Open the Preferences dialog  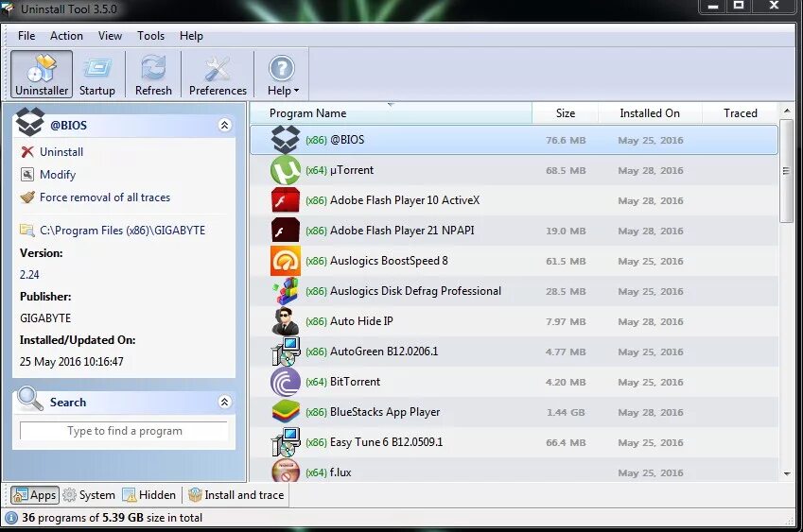click(x=218, y=75)
